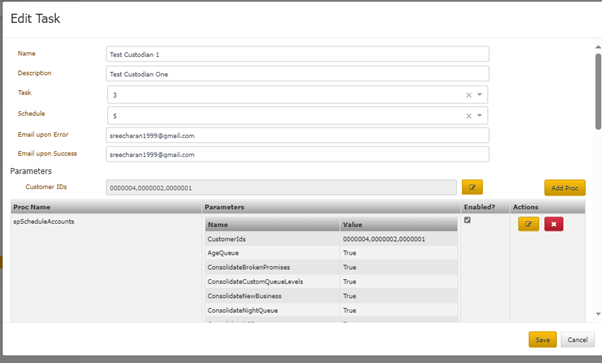Select the ConsolidateCustomQueueLevels parameter name

tap(255, 282)
